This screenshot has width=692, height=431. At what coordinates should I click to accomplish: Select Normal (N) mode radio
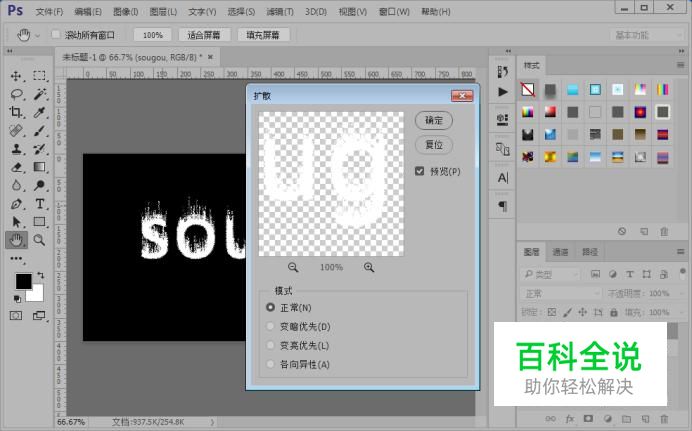271,307
